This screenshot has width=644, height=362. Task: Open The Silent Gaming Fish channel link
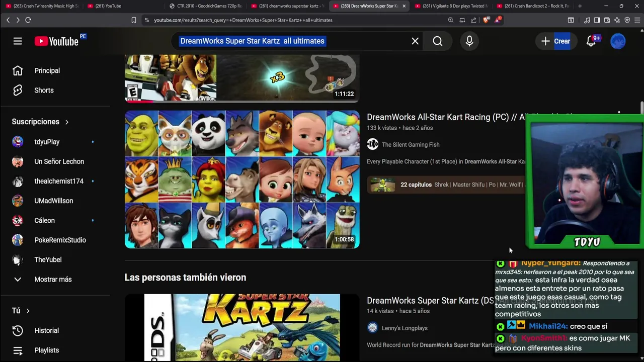coord(411,145)
